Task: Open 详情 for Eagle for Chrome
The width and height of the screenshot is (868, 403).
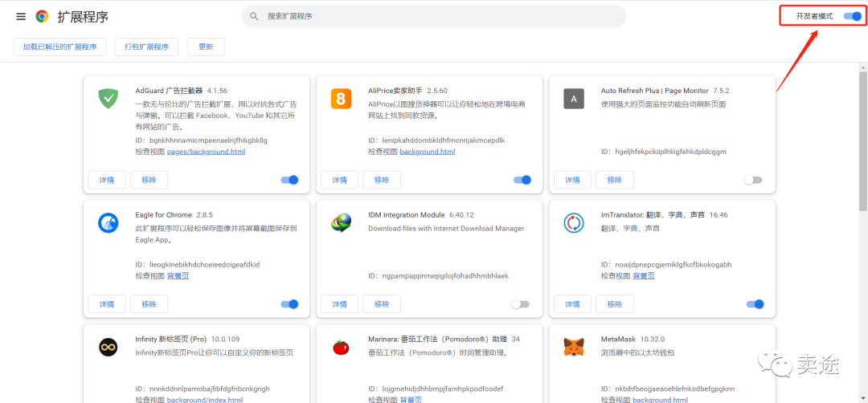Action: pos(107,304)
